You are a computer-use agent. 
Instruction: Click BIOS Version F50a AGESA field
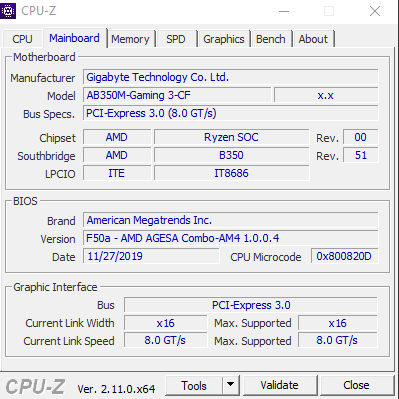pyautogui.click(x=231, y=238)
